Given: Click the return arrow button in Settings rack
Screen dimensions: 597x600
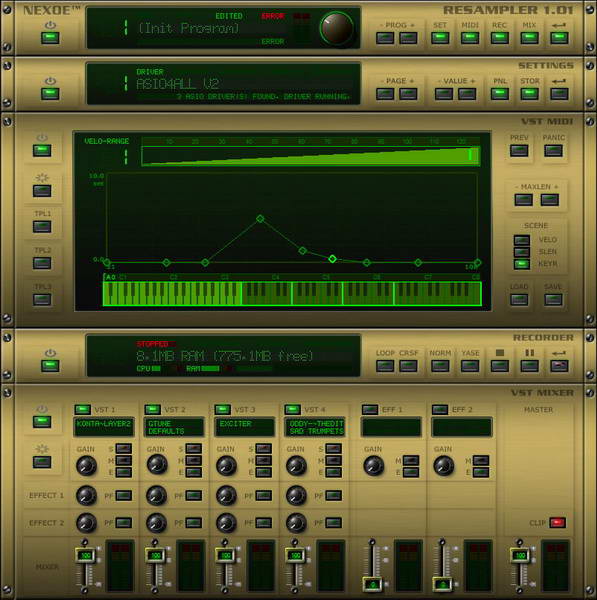Looking at the screenshot, I should click(x=559, y=94).
